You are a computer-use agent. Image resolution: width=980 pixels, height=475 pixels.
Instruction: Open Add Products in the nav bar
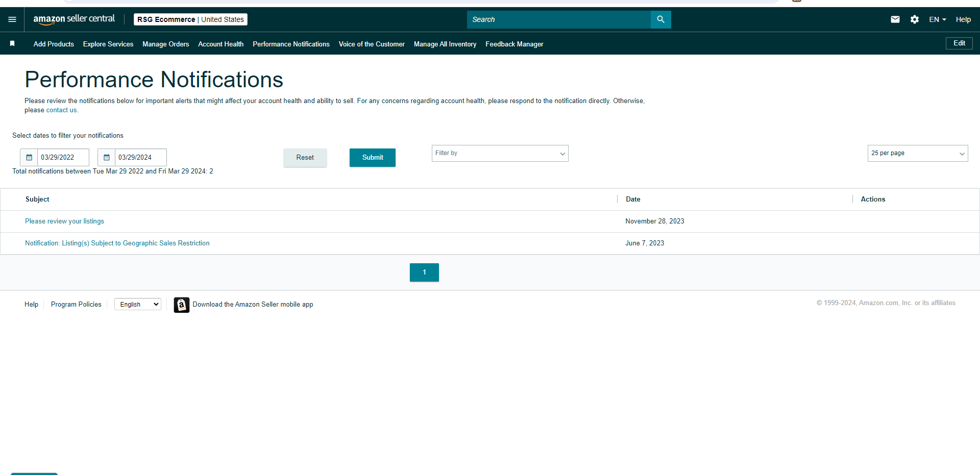[54, 44]
